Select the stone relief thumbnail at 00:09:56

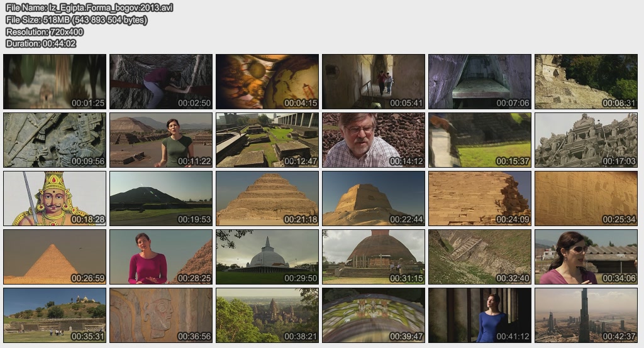[55, 140]
